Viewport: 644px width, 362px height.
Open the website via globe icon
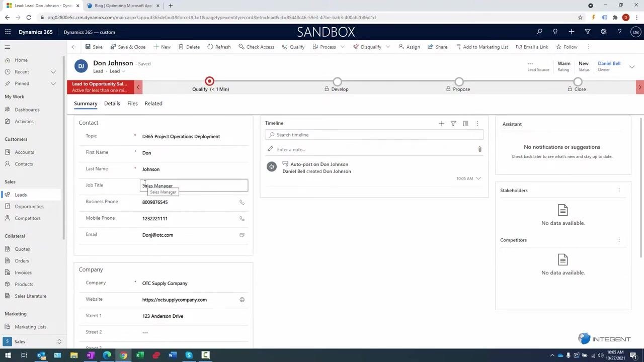(242, 300)
